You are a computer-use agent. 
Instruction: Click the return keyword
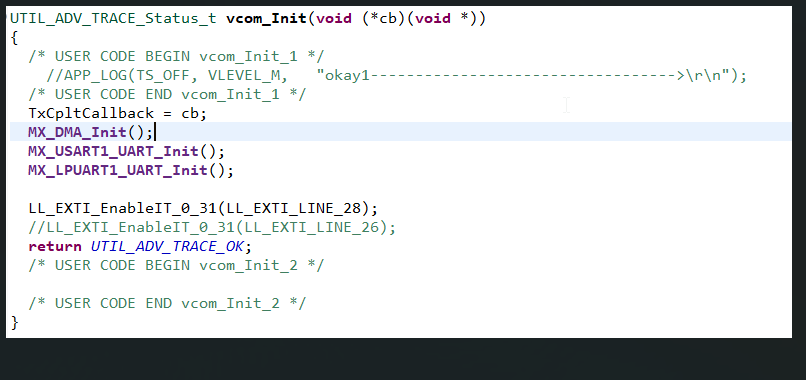point(55,246)
